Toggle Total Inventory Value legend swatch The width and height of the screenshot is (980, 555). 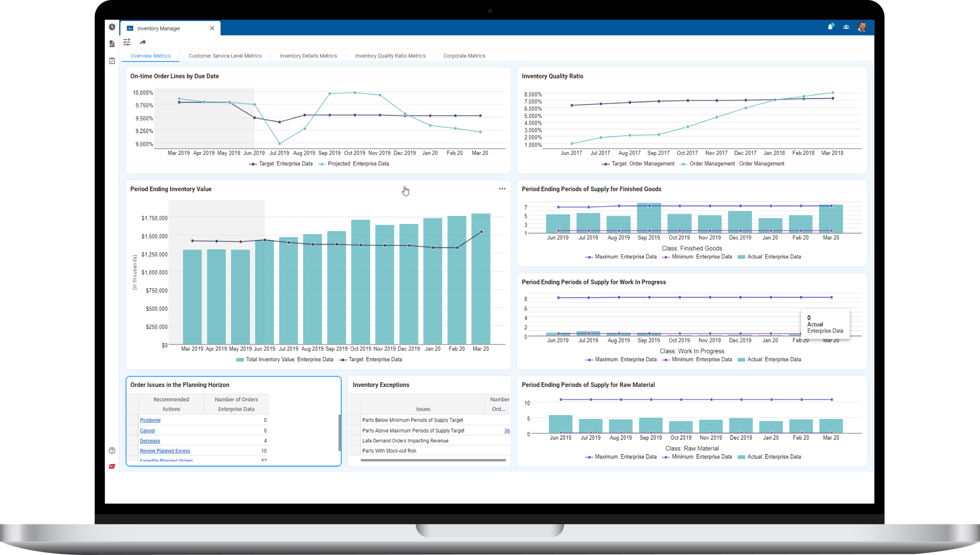pyautogui.click(x=240, y=359)
